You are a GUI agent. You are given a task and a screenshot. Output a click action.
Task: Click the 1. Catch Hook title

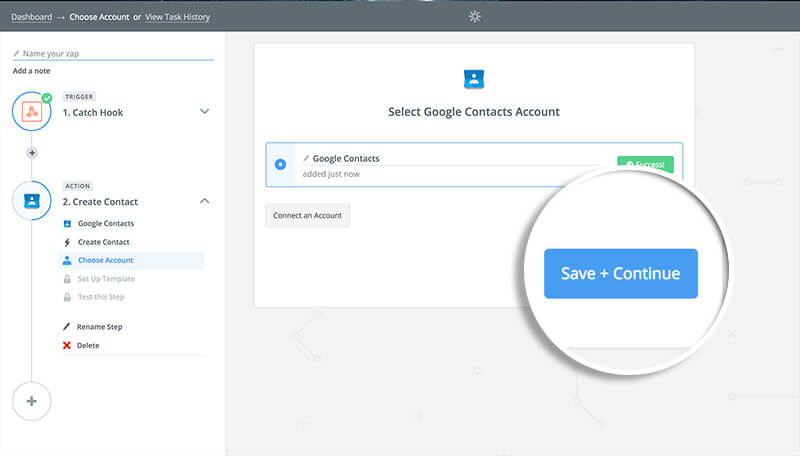pyautogui.click(x=93, y=112)
